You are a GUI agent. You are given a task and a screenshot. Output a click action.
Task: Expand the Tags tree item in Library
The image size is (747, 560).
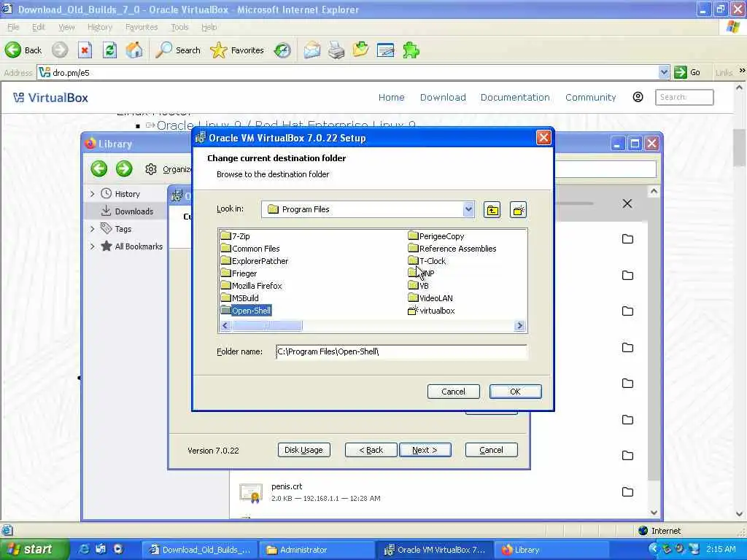pos(93,229)
